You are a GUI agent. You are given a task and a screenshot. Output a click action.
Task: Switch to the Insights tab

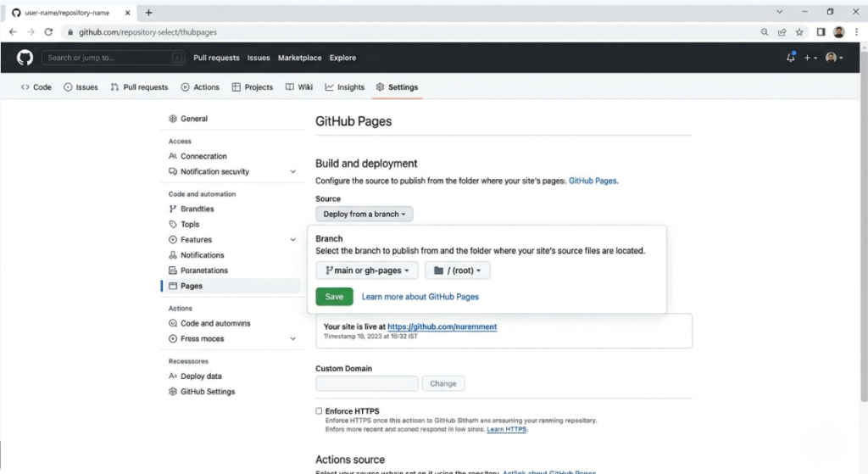point(345,87)
